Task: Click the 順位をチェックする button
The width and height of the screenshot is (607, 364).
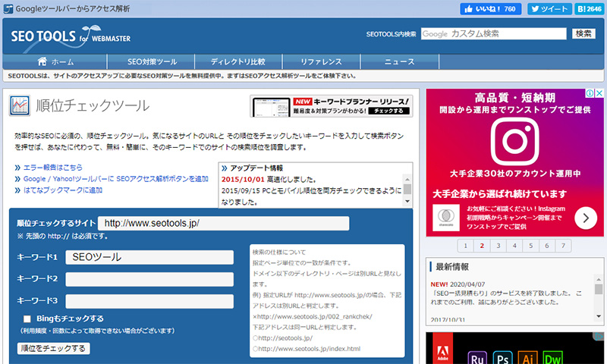Action: [53, 349]
